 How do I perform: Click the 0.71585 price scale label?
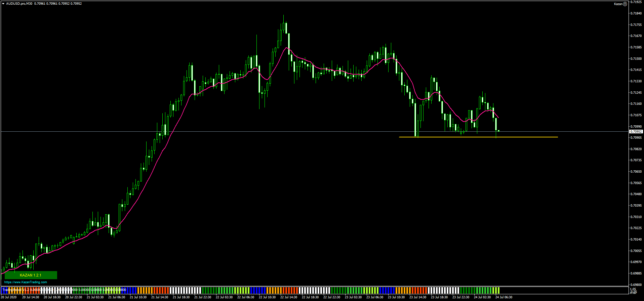(637, 47)
